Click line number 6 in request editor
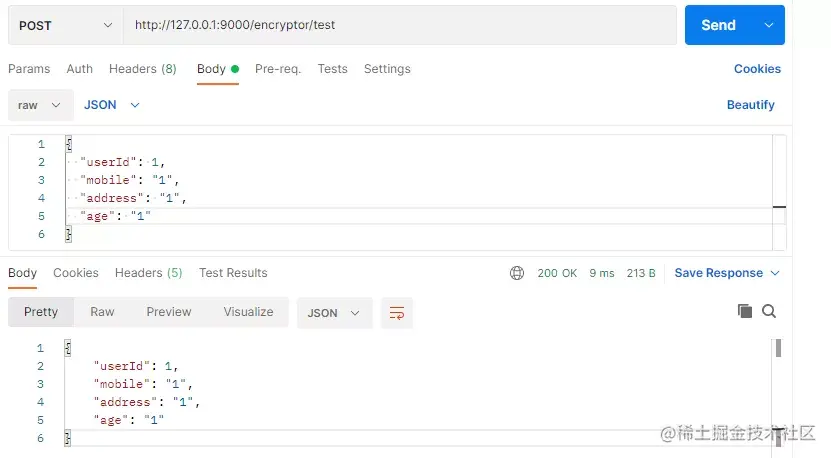Image resolution: width=831 pixels, height=458 pixels. point(41,234)
